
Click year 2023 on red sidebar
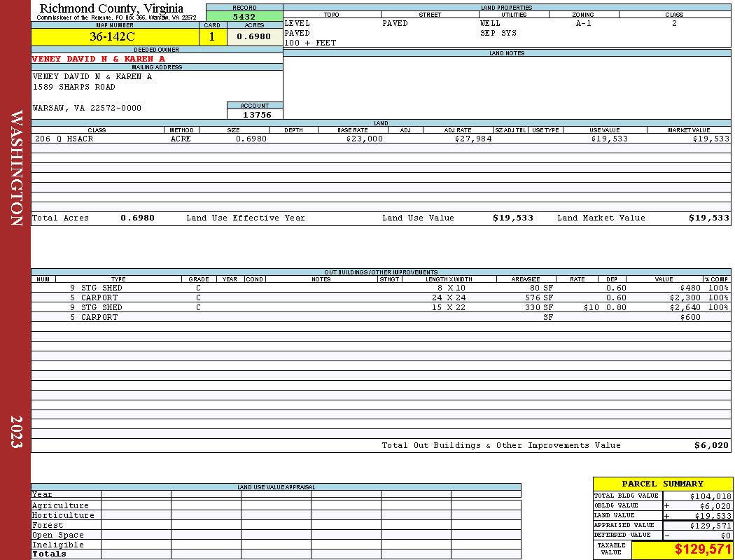click(x=16, y=432)
